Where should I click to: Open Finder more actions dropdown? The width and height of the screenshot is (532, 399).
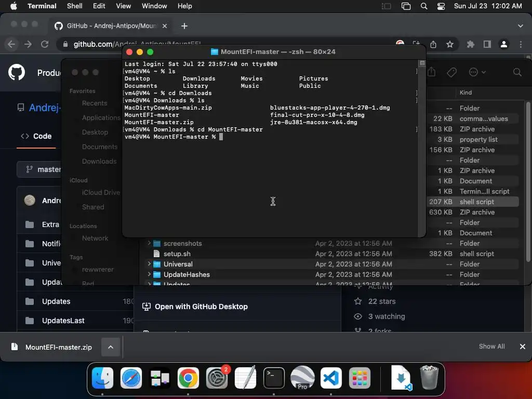(x=477, y=72)
